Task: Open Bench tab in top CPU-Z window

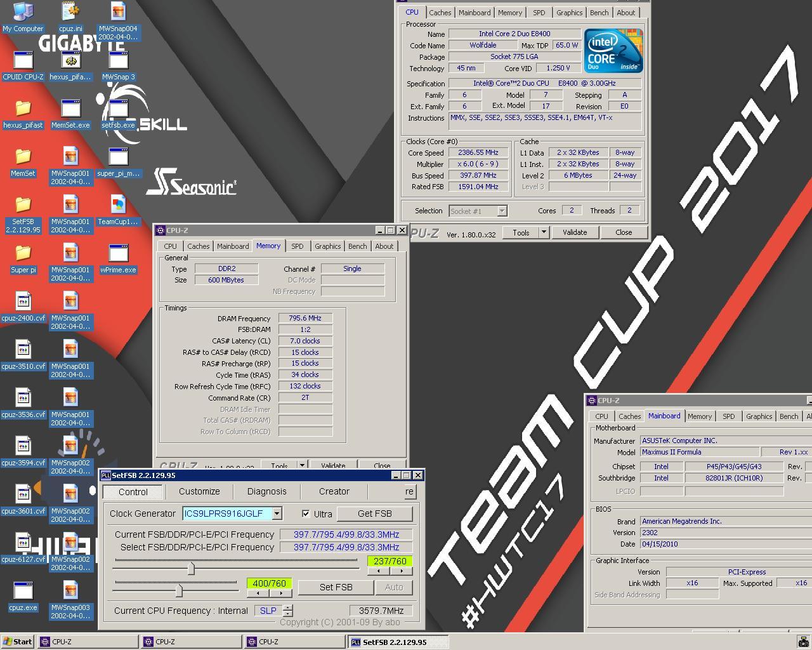Action: (599, 13)
